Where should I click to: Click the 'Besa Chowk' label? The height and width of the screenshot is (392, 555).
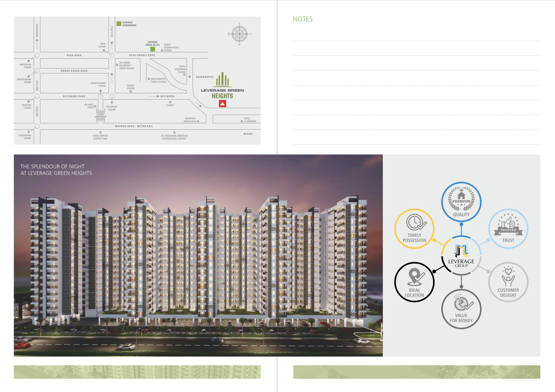coord(102,45)
